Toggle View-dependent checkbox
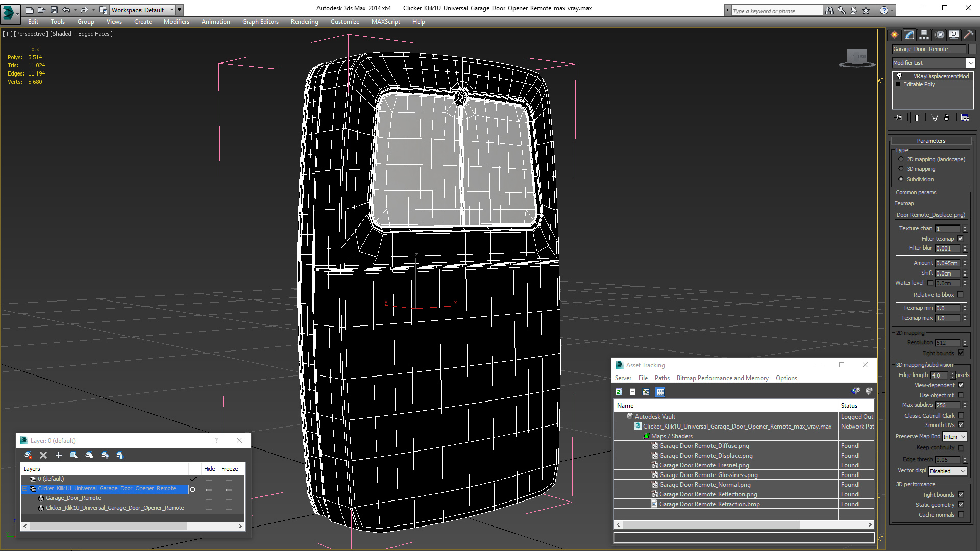Image resolution: width=980 pixels, height=551 pixels. point(961,385)
